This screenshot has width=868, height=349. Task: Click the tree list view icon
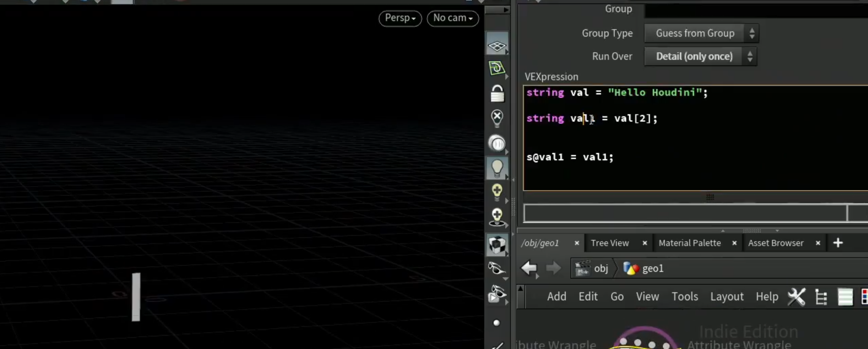821,297
